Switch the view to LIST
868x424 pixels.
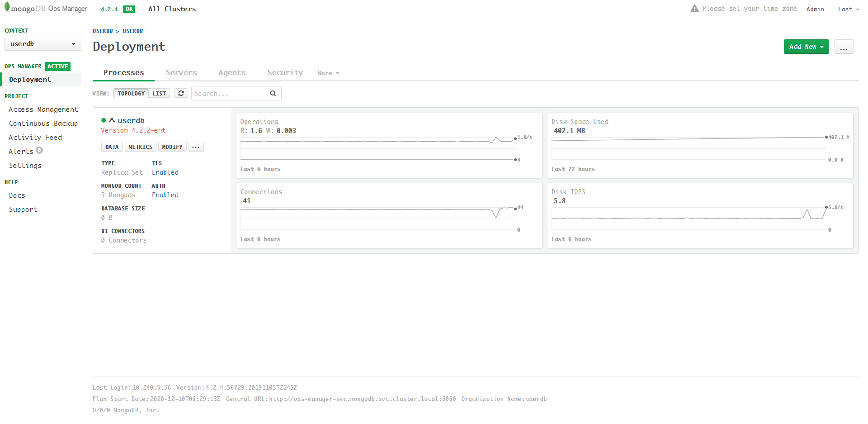(159, 93)
